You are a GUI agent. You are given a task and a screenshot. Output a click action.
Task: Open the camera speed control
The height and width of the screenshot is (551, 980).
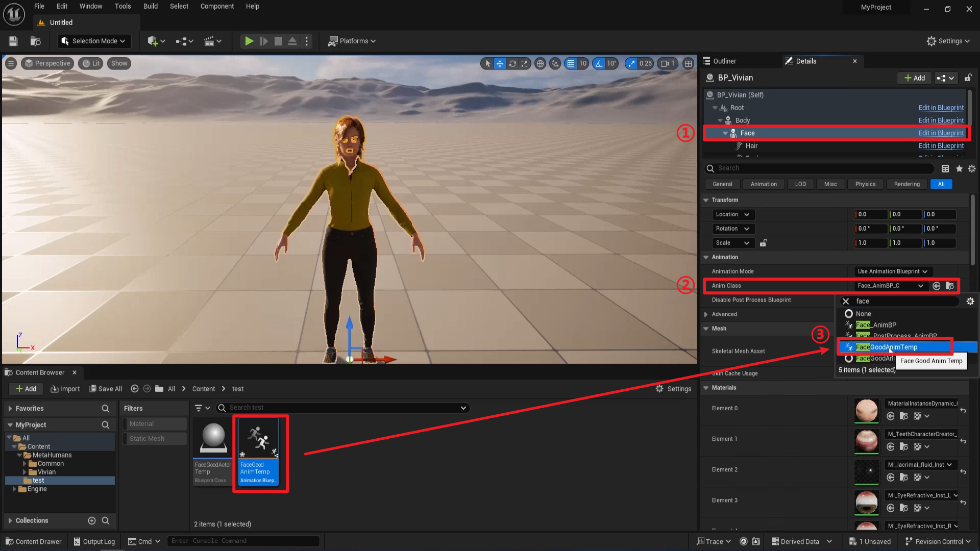click(x=668, y=64)
